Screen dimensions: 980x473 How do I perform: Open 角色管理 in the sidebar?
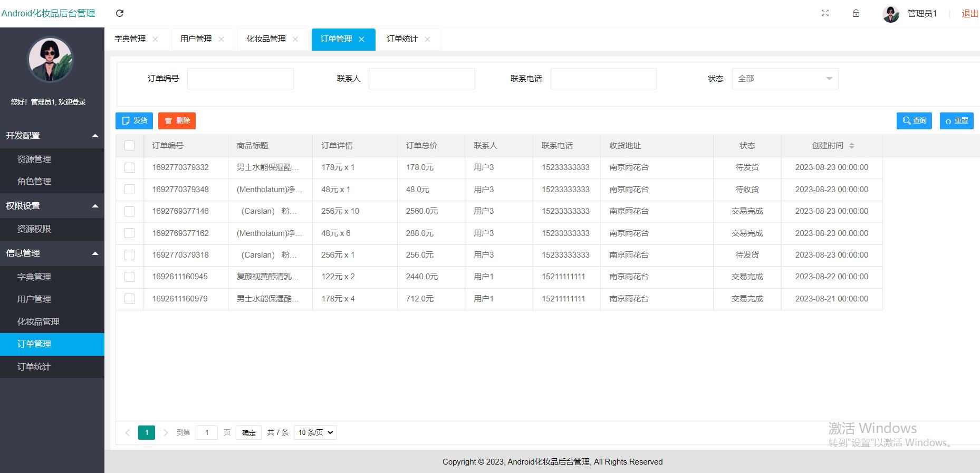(52, 182)
